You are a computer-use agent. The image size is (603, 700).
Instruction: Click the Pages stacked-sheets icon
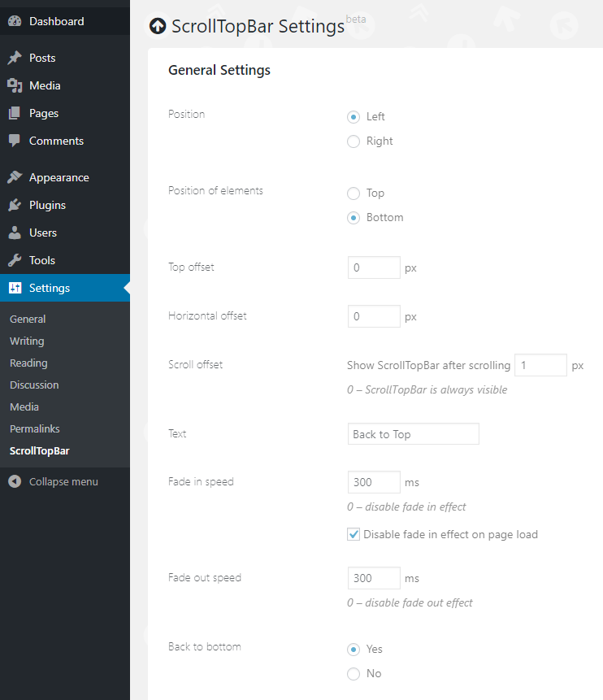pos(15,113)
